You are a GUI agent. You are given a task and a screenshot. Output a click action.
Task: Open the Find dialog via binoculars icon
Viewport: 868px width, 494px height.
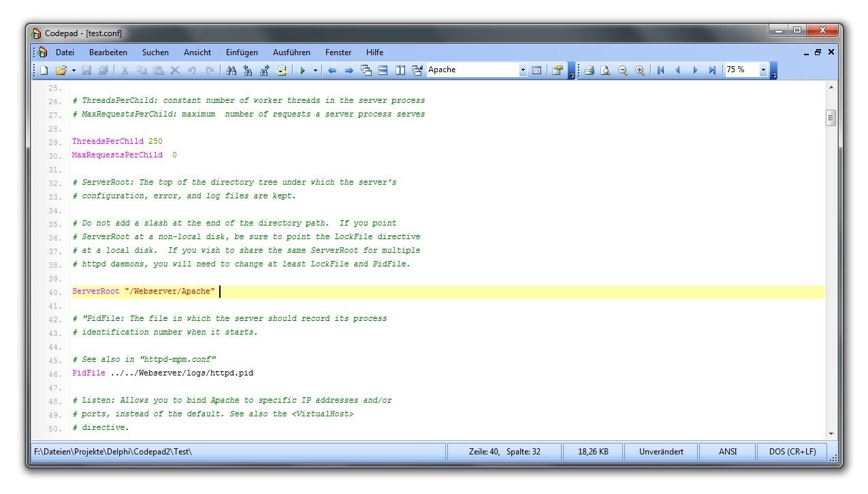coord(231,70)
